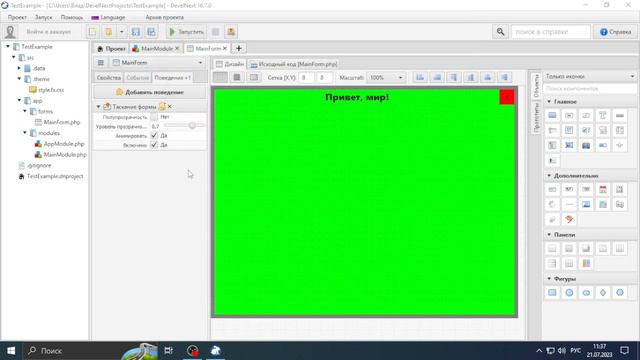This screenshot has width=640, height=360.
Task: Open the Масштаб 100% dropdown
Action: [386, 77]
